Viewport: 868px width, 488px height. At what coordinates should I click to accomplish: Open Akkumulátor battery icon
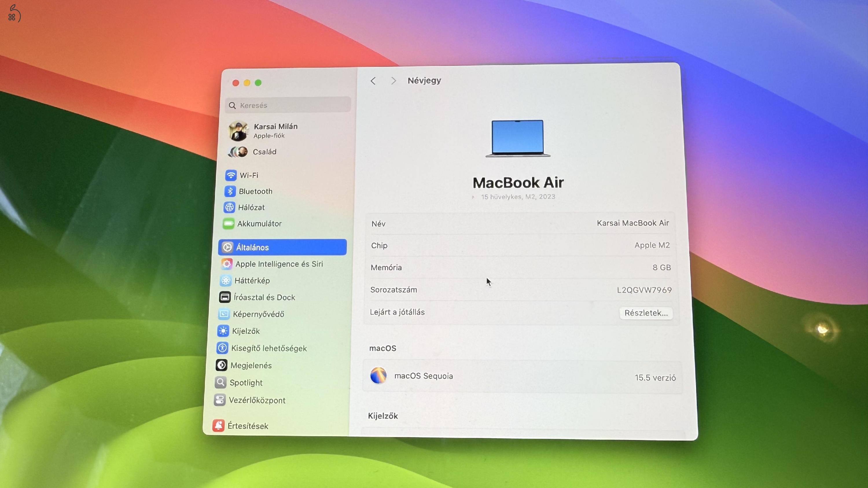point(229,224)
